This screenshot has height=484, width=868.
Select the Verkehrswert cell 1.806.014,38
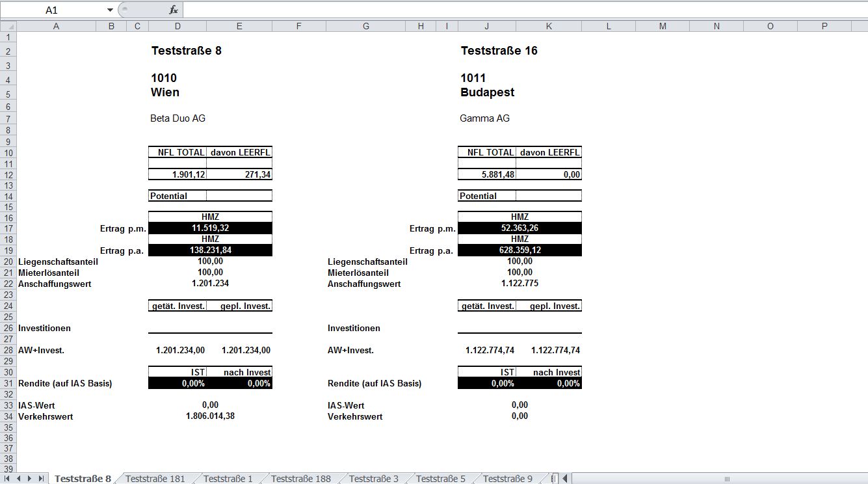tap(210, 416)
